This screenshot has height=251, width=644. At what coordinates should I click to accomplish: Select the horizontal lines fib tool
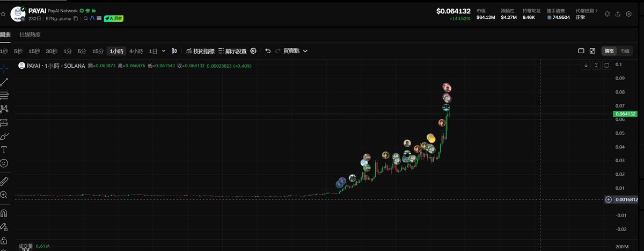pyautogui.click(x=4, y=95)
